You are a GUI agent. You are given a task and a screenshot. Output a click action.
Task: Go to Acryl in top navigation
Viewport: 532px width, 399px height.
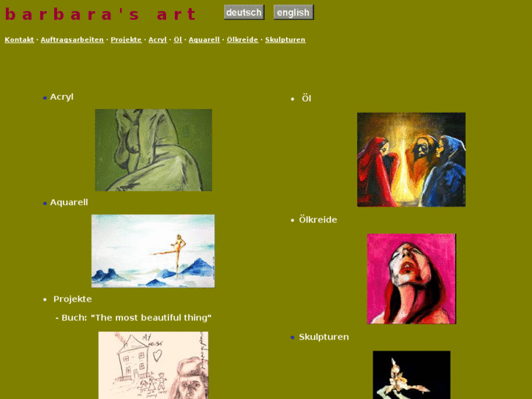coord(158,40)
